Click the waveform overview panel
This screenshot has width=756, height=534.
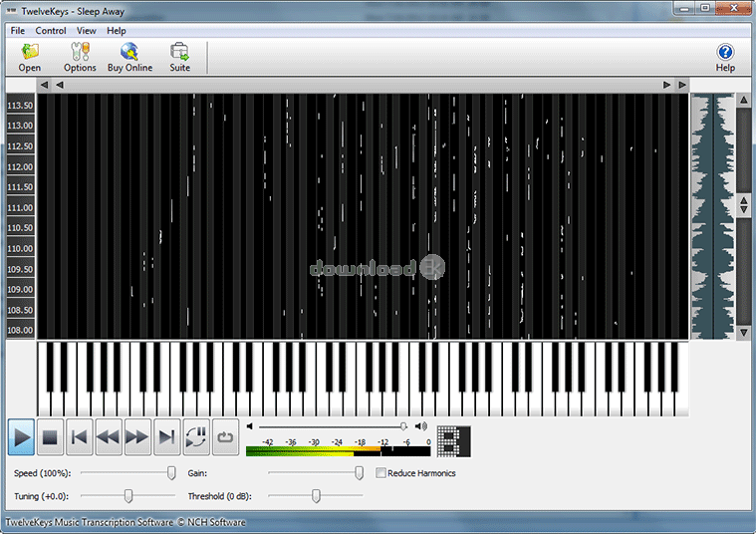point(712,216)
